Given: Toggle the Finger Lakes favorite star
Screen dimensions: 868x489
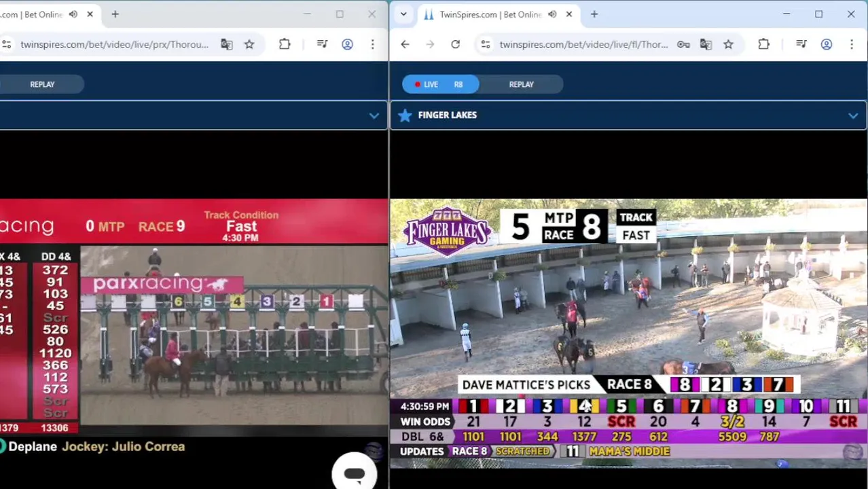Looking at the screenshot, I should (405, 115).
